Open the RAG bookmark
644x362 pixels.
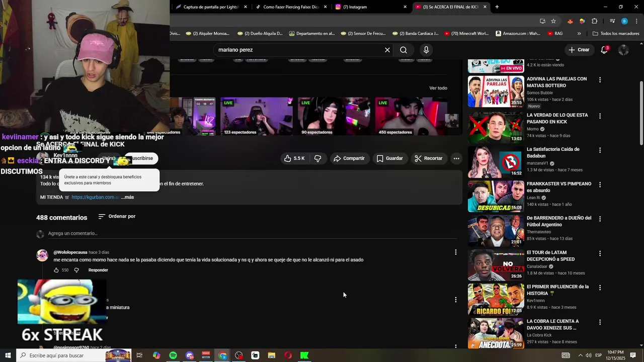click(x=554, y=34)
